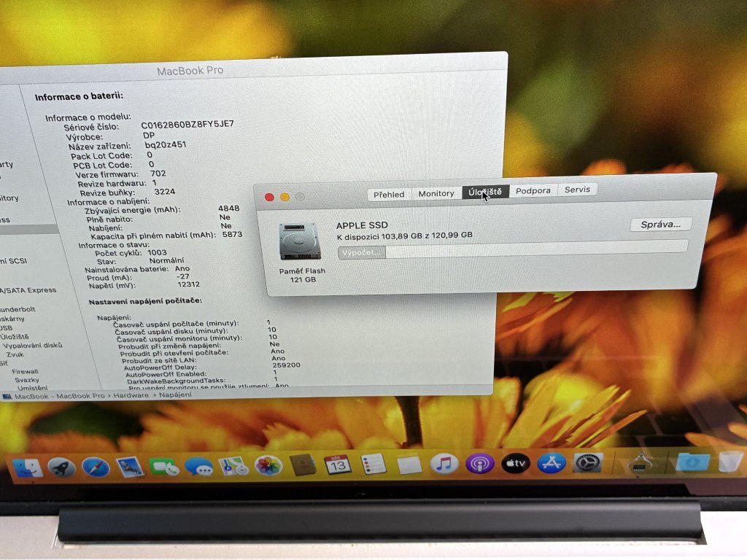Open Downloads folder in dock
Screen dimensions: 747x560
pos(693,462)
